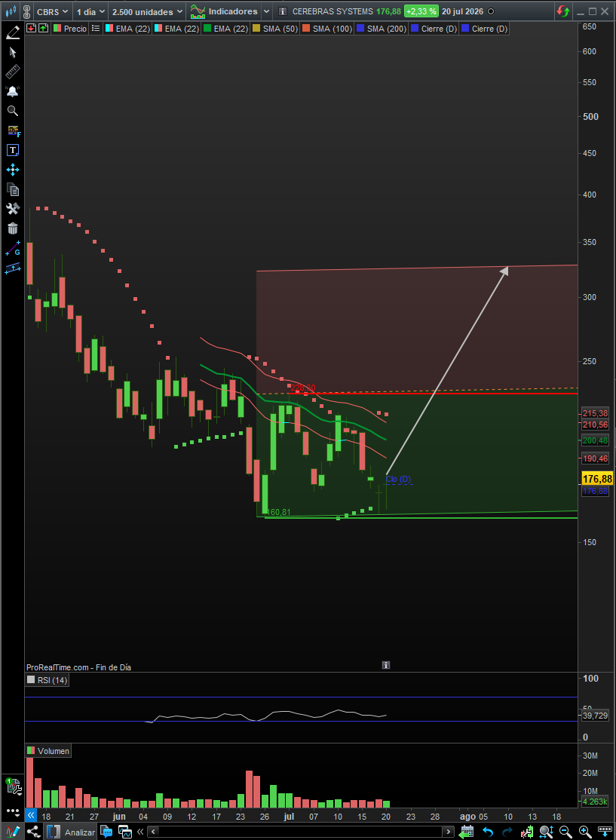Click the drawing-mode pencil icon at bottom left
616x840 pixels.
(12, 832)
